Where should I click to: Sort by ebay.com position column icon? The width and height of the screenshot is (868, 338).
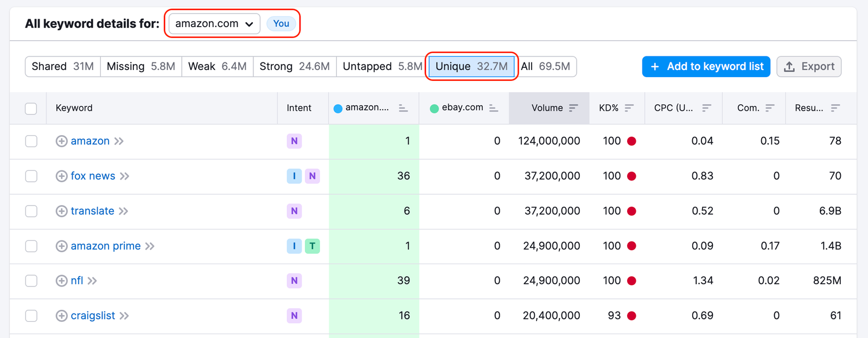493,108
